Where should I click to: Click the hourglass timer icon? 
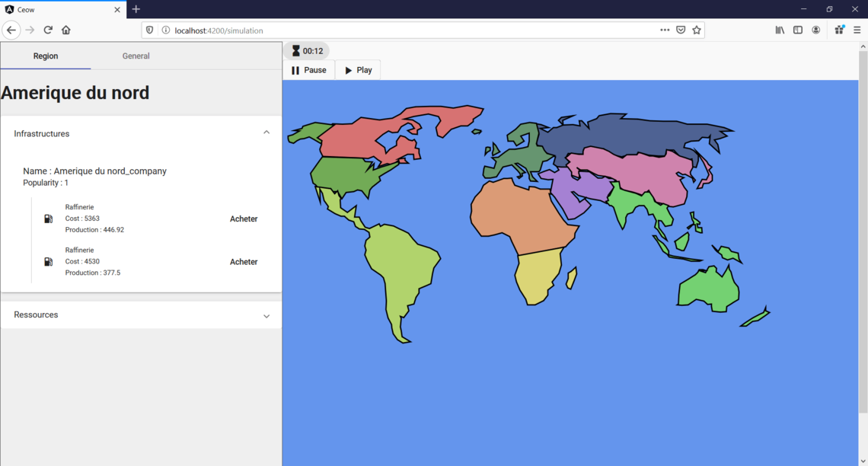(x=296, y=51)
